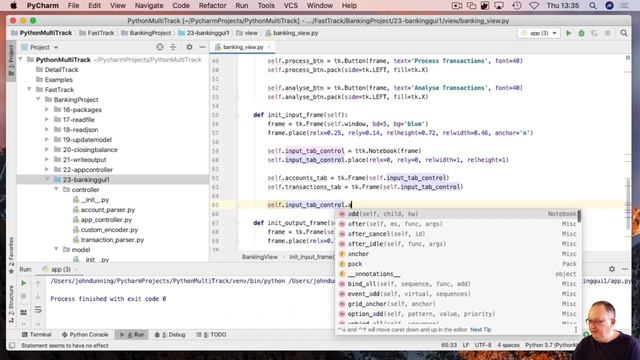
Task: Collapse the 23-bankinggui1 folder
Action: pyautogui.click(x=47, y=180)
